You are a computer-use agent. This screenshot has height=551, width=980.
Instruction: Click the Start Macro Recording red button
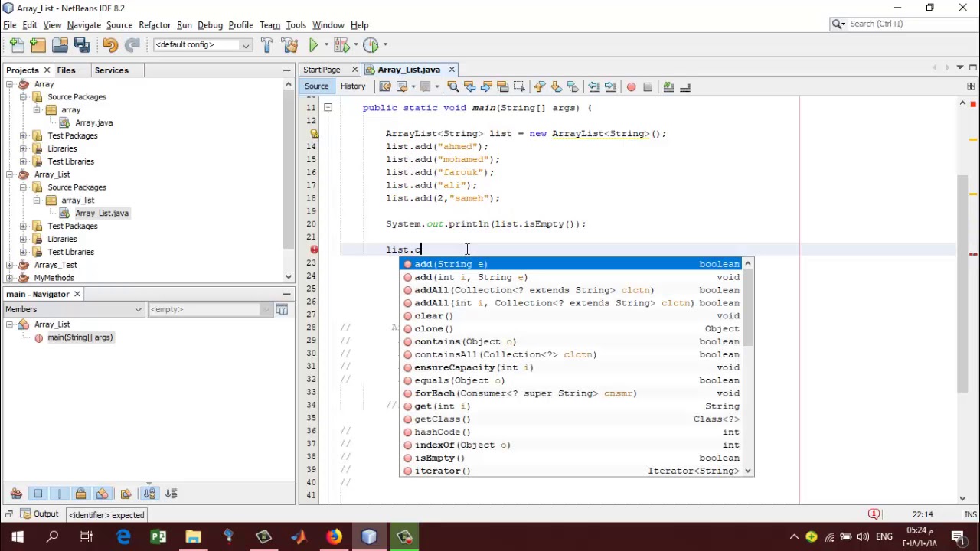(631, 87)
